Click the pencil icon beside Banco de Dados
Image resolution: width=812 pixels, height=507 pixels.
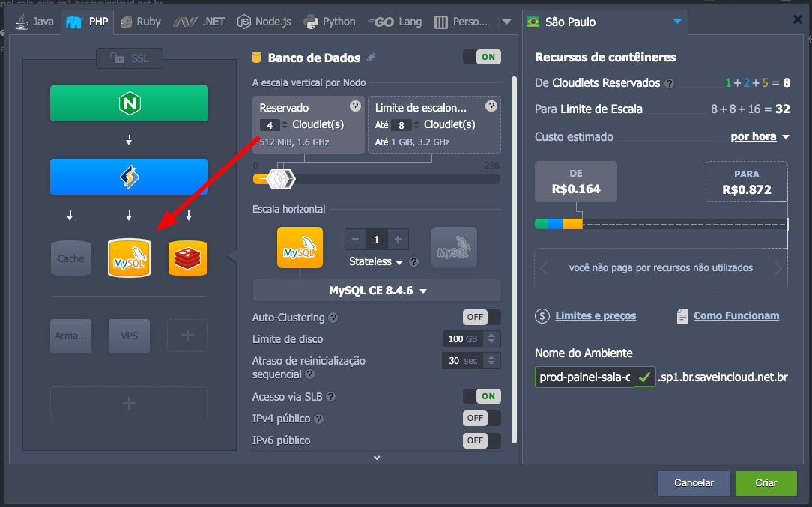pos(372,58)
